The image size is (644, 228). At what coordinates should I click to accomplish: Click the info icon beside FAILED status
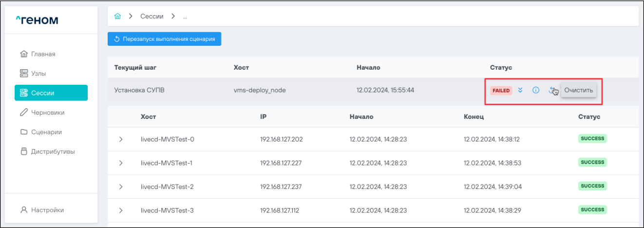(535, 90)
